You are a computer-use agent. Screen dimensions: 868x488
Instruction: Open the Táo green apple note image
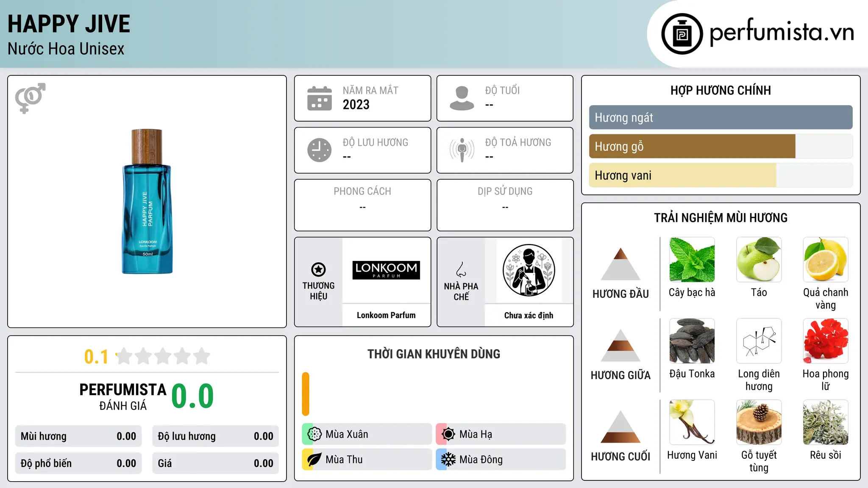click(759, 260)
